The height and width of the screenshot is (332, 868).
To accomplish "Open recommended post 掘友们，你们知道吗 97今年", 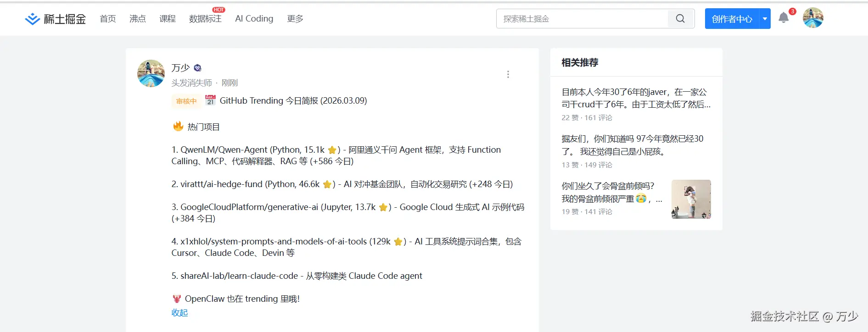I will [x=633, y=145].
